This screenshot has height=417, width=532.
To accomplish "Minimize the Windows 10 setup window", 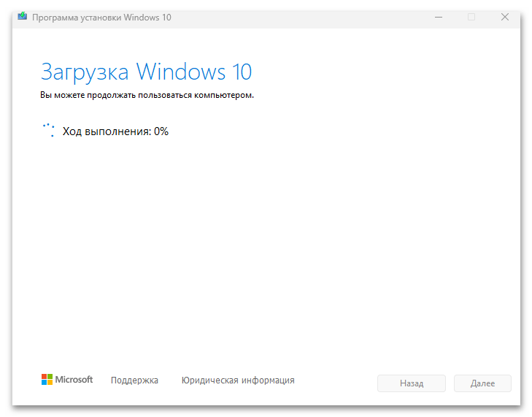I will point(439,17).
